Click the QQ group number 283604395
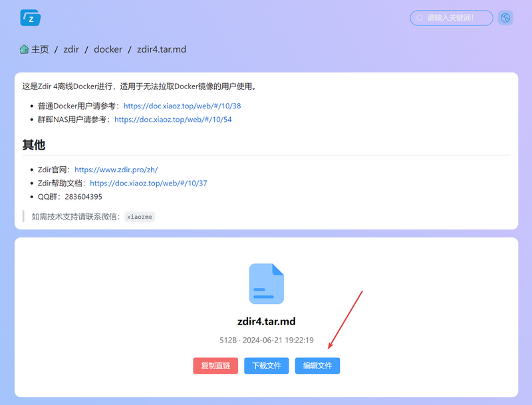 [x=84, y=197]
